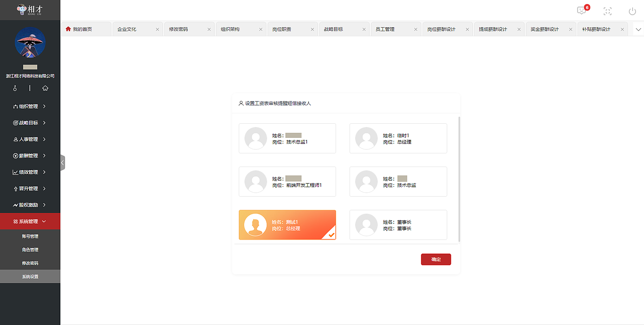Viewport: 644px width, 325px height.
Task: Switch to the 我的首页 tab
Action: point(86,29)
